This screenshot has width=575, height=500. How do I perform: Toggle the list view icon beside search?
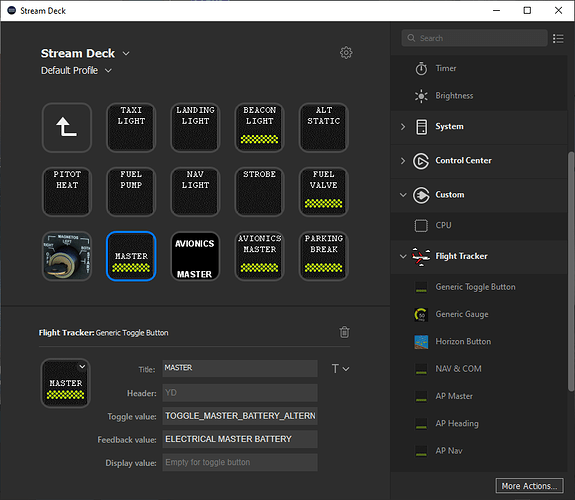(x=558, y=38)
